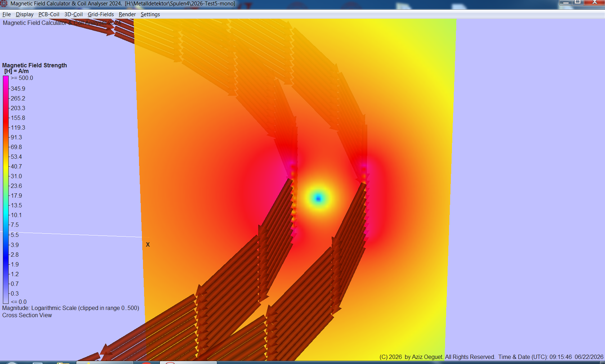The width and height of the screenshot is (605, 364).
Task: Click the '31.0' legend value
Action: click(x=16, y=176)
